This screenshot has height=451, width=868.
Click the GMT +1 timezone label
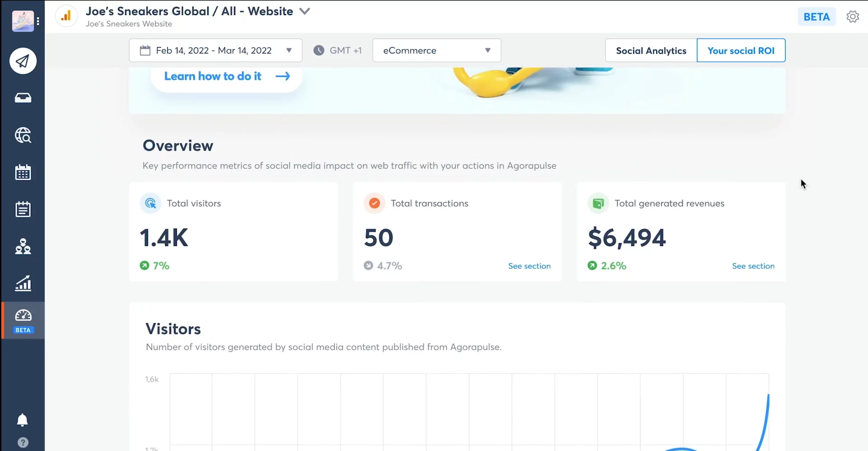(x=346, y=50)
